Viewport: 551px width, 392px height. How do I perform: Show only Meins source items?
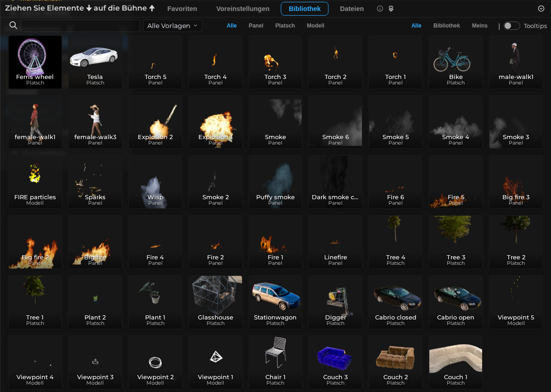[x=480, y=26]
